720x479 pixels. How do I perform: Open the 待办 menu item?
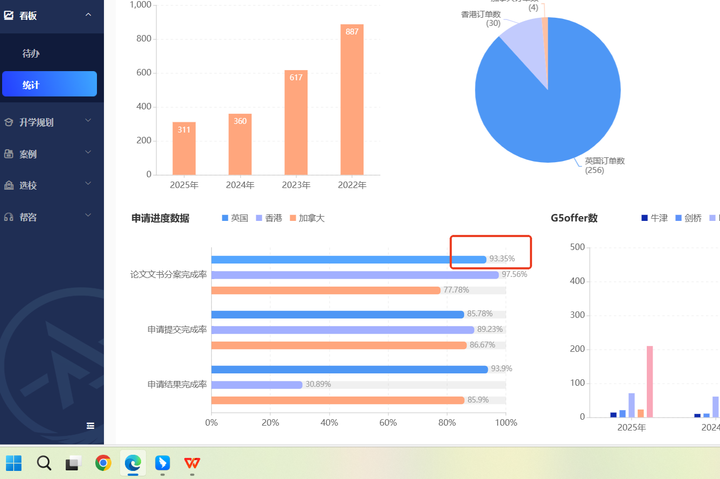[x=31, y=52]
